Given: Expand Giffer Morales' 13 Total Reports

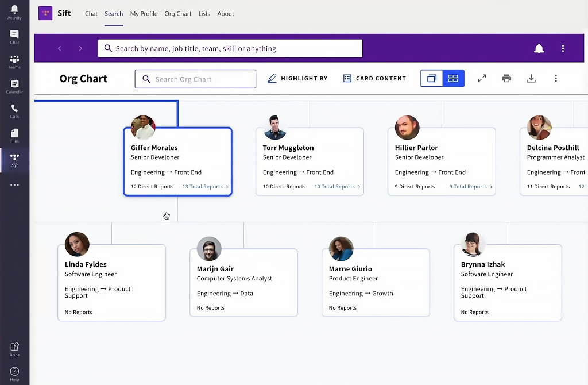Looking at the screenshot, I should pos(205,187).
